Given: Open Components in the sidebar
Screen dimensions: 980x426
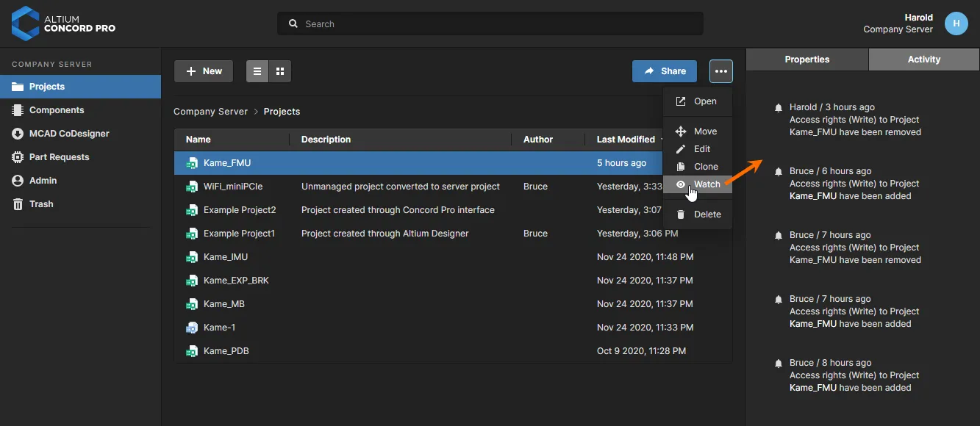Looking at the screenshot, I should 80,110.
